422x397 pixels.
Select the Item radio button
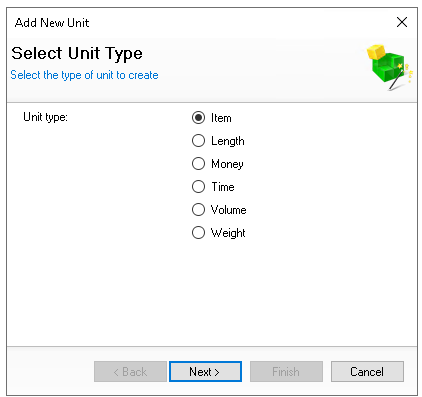198,118
